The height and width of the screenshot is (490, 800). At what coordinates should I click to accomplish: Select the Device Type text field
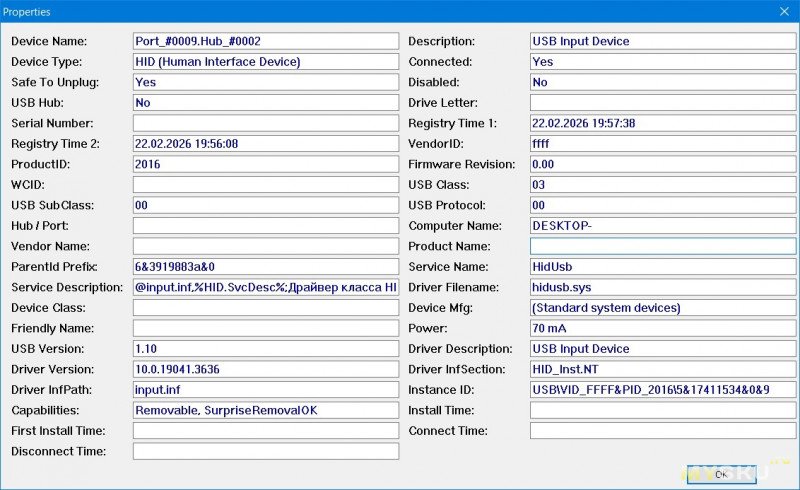[x=265, y=62]
